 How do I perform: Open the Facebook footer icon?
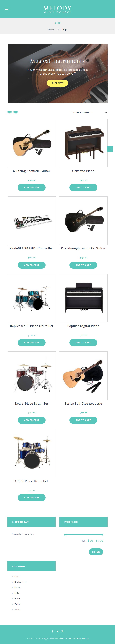53,631
